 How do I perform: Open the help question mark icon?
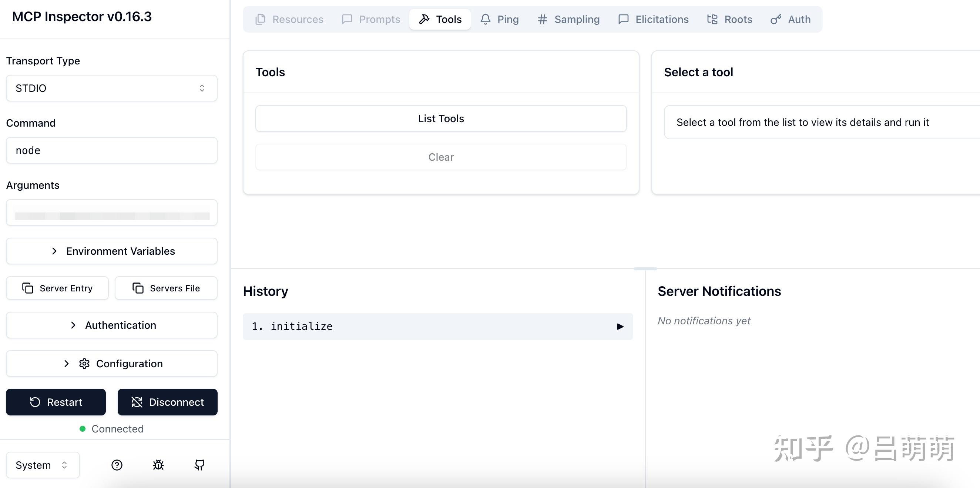click(x=117, y=465)
